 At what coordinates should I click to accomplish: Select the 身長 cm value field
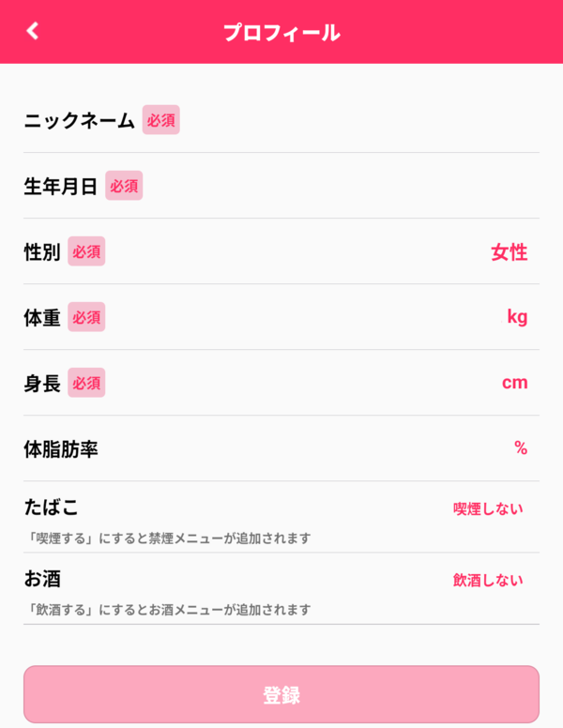point(281,383)
